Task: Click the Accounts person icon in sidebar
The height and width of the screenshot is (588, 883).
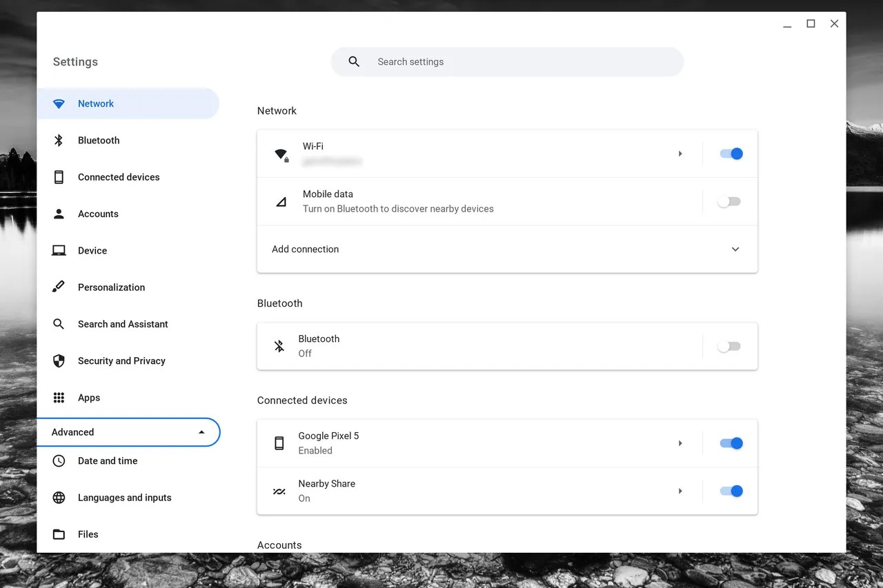Action: pyautogui.click(x=59, y=214)
